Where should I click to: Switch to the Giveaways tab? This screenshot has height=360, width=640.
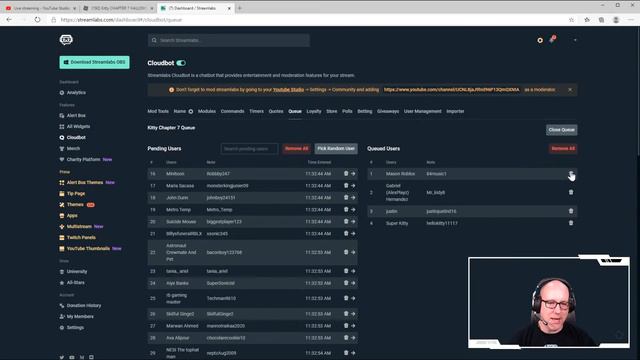[388, 111]
